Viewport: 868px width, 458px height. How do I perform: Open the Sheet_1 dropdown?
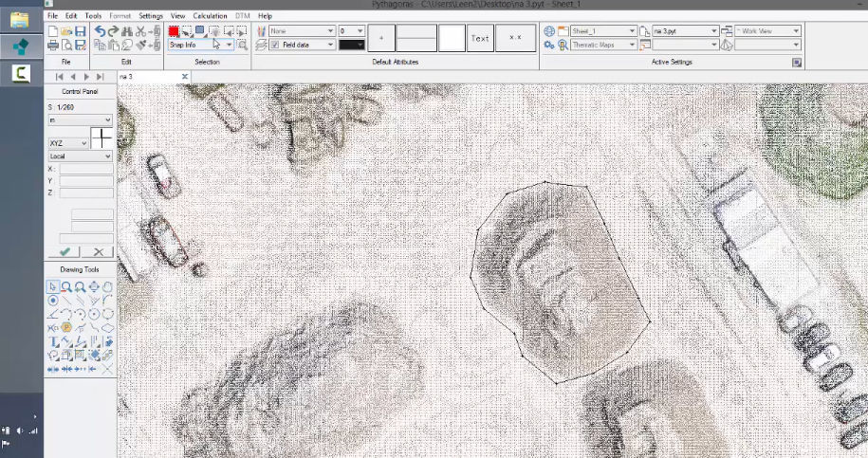(x=603, y=31)
